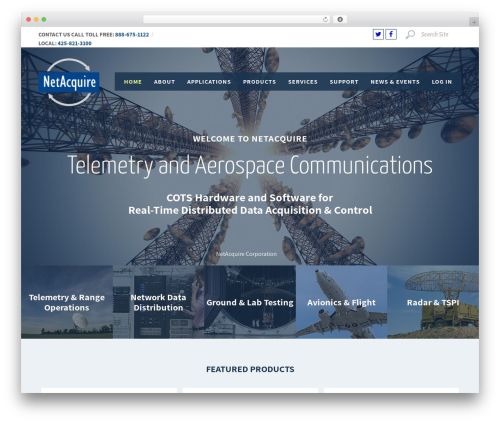Open the Facebook social link icon
Viewport: 500px width, 423px height.
click(x=391, y=34)
